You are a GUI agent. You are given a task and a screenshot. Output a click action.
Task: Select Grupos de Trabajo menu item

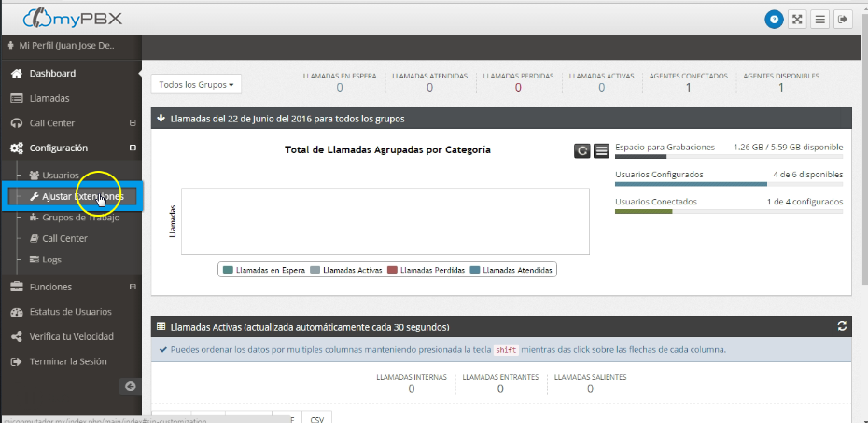point(80,218)
